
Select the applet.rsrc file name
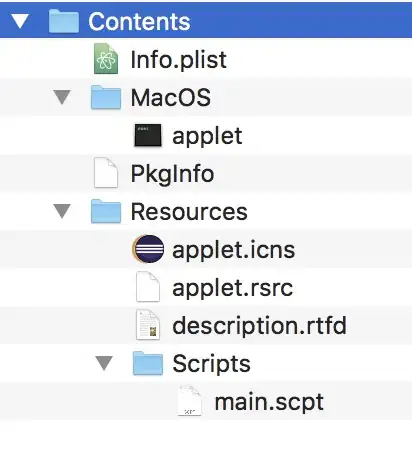[232, 288]
